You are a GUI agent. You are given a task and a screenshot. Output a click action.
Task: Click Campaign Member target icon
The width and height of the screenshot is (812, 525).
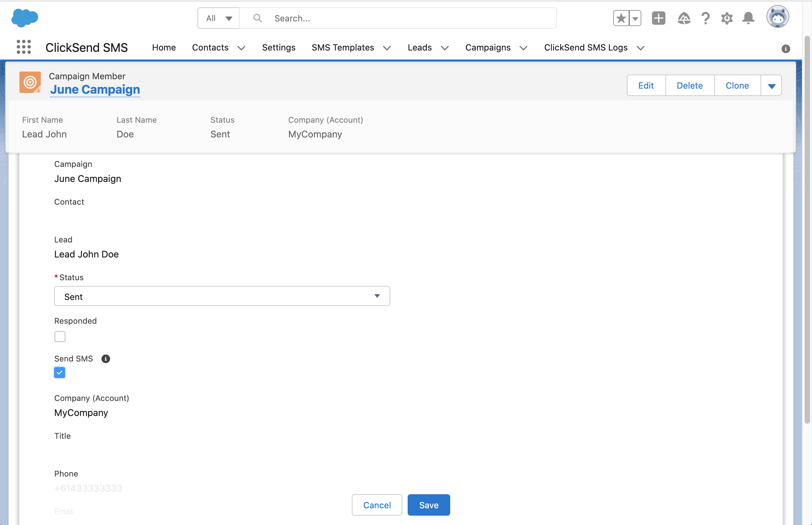pos(30,82)
